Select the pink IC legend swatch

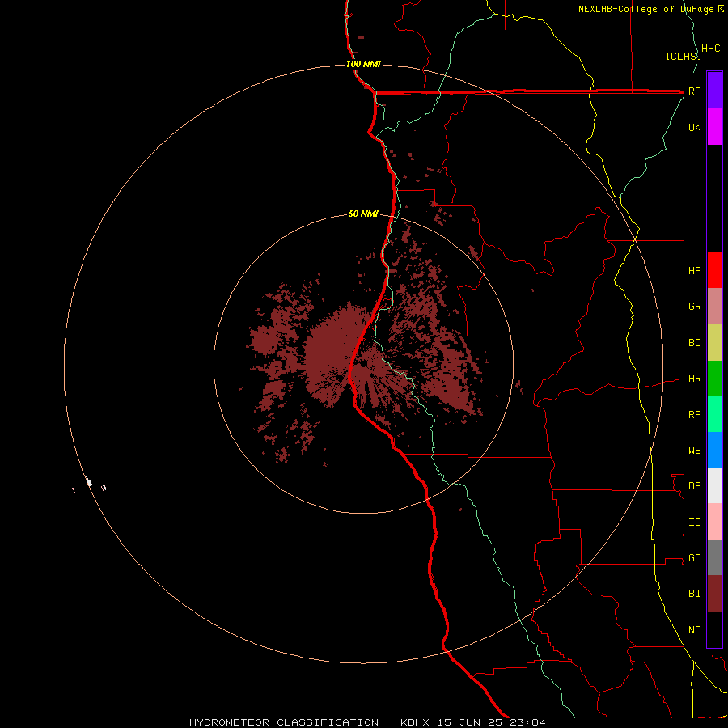pyautogui.click(x=714, y=522)
